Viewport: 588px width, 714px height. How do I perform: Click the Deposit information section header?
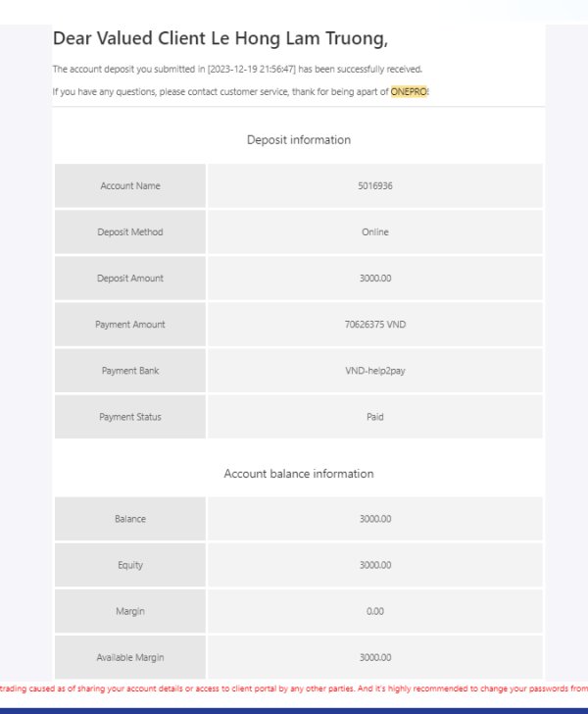(x=298, y=140)
